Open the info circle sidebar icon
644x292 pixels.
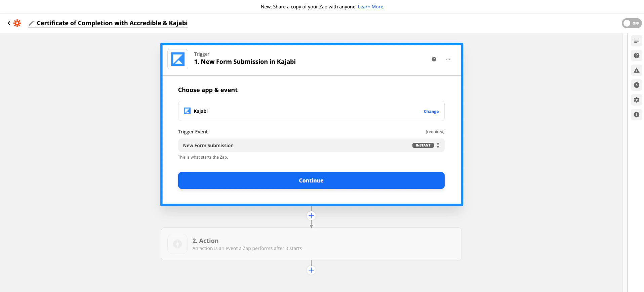click(x=636, y=115)
